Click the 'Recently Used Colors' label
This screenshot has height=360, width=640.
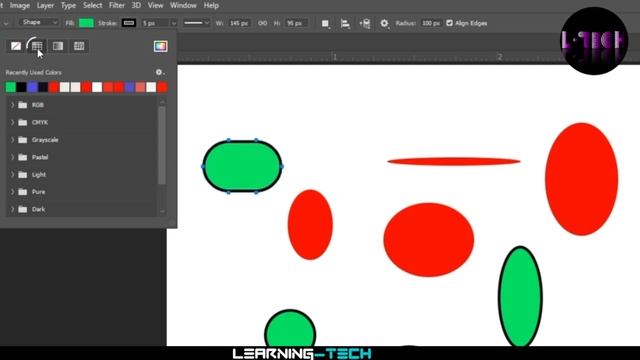(33, 73)
